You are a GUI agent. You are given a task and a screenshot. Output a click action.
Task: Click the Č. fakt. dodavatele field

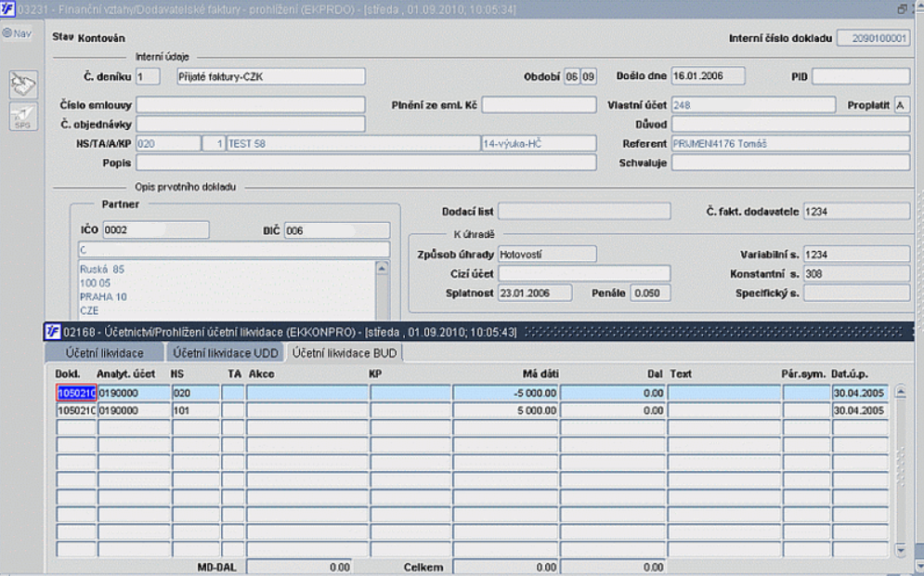coord(857,211)
